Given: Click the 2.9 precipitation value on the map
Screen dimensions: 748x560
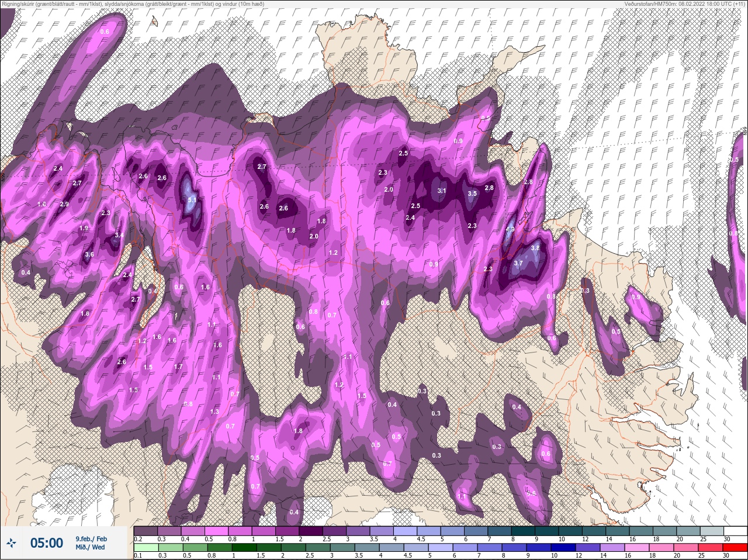Looking at the screenshot, I should click(64, 204).
